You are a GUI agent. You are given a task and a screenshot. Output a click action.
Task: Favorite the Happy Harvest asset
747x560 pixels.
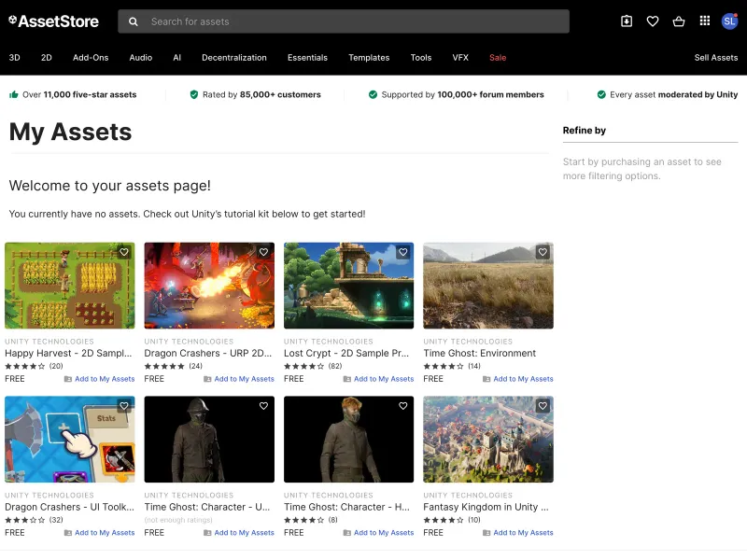coord(124,252)
